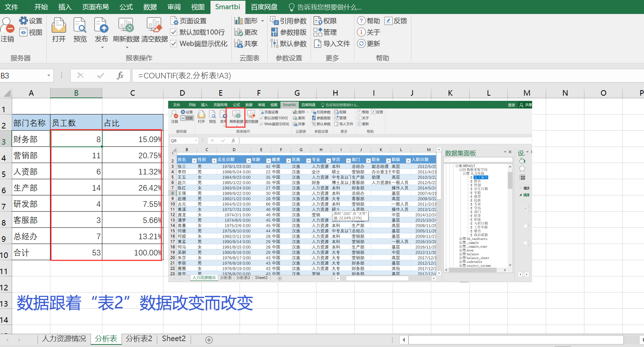Expand the 发布 publish dropdown arrow

(102, 47)
